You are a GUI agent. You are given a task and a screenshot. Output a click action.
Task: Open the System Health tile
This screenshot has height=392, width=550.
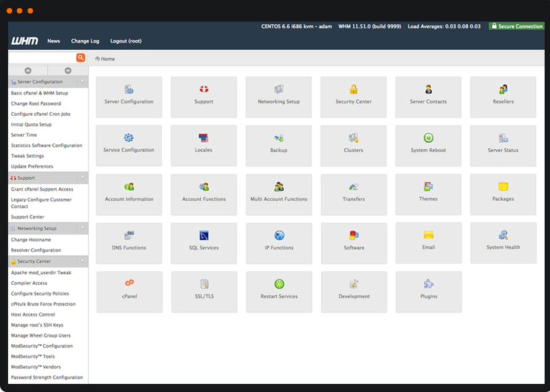pos(503,243)
